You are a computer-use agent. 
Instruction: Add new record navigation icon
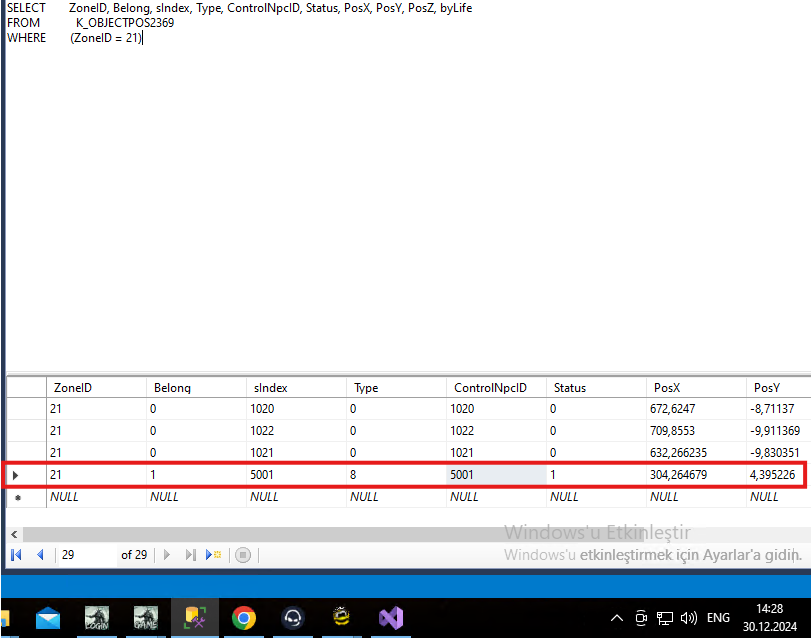coord(213,555)
